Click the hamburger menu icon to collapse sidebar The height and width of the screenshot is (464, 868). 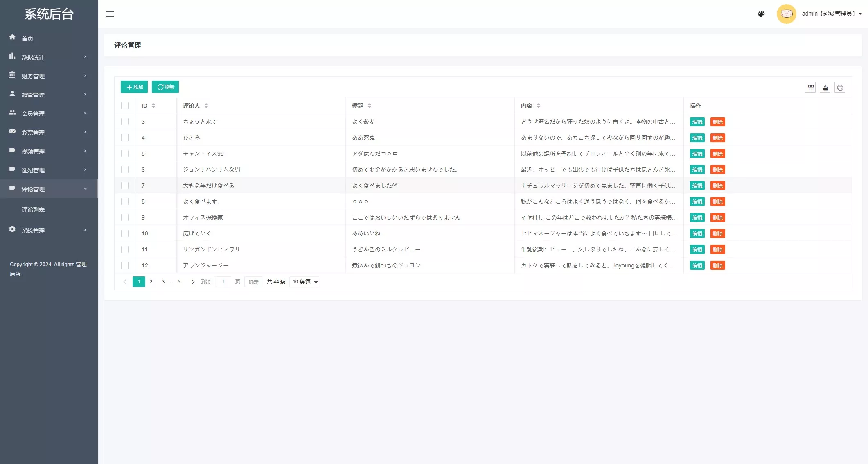(x=109, y=14)
